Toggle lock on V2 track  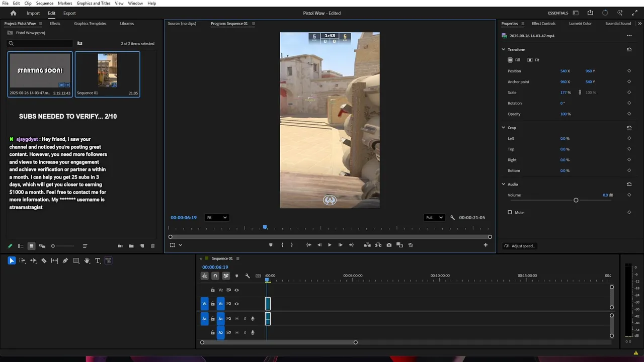[212, 290]
